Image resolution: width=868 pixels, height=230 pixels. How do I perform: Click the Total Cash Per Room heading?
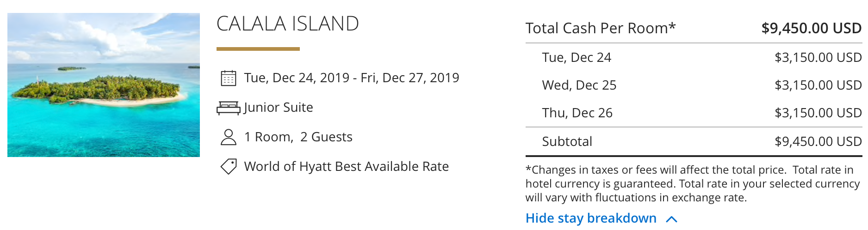click(600, 28)
